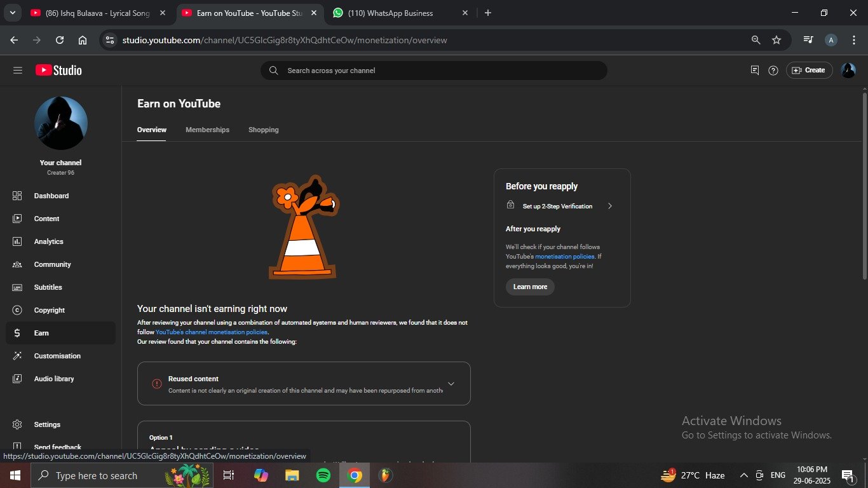The width and height of the screenshot is (868, 488).
Task: Open the Dashboard icon in sidebar
Action: [17, 196]
